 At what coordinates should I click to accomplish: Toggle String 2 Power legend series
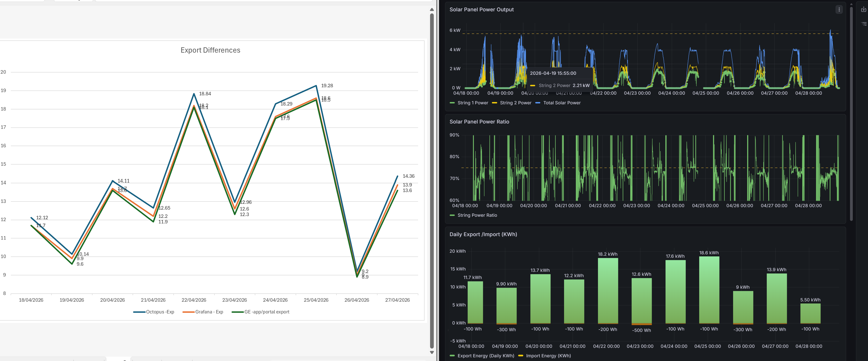coord(511,103)
